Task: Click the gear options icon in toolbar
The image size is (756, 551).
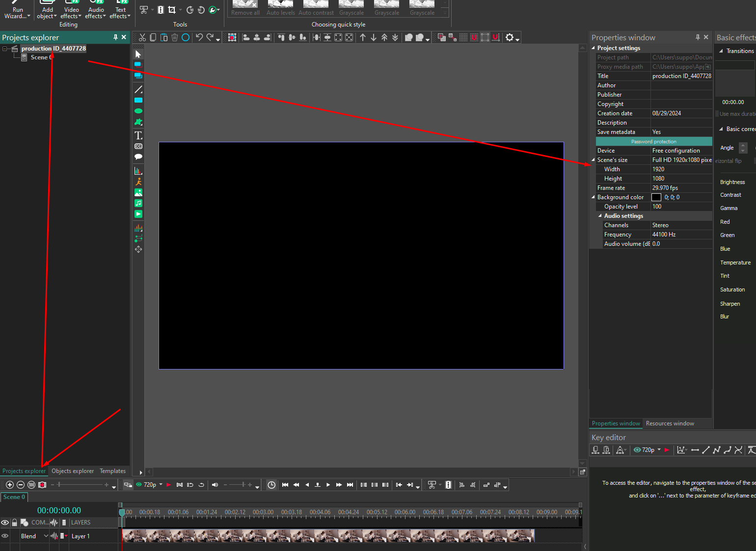Action: click(x=510, y=37)
